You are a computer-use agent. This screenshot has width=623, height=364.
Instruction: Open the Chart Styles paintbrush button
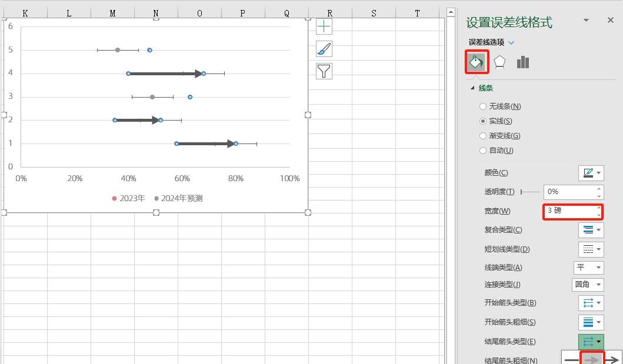pyautogui.click(x=324, y=49)
